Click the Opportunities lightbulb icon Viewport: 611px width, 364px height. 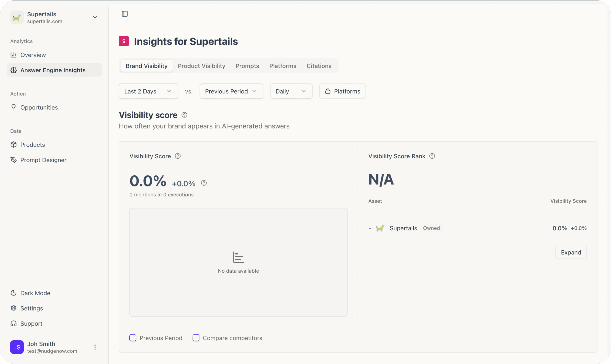click(14, 107)
